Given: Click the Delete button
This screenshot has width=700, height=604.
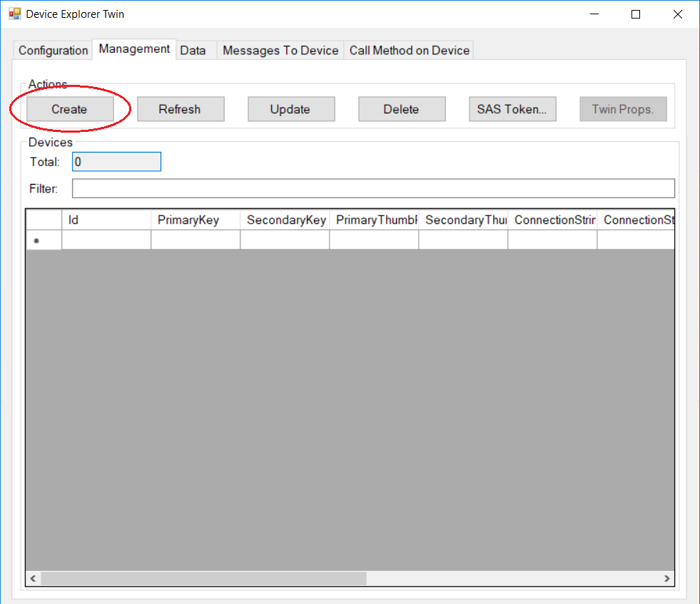Looking at the screenshot, I should pos(401,109).
